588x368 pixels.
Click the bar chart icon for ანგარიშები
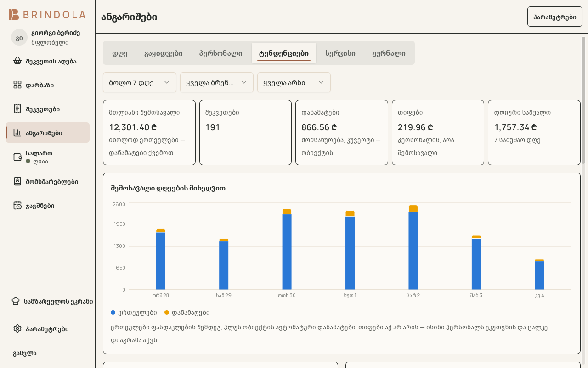click(x=17, y=133)
